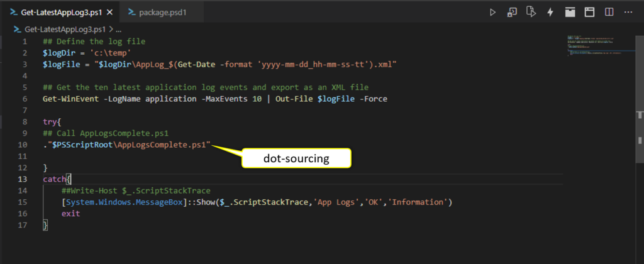Image resolution: width=644 pixels, height=264 pixels.
Task: Click the dot-sourcing callout label
Action: 296,159
